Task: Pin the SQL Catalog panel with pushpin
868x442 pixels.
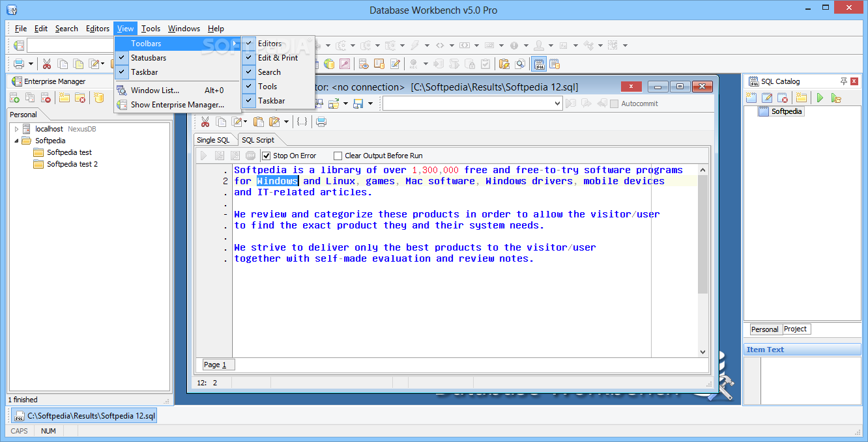Action: [844, 81]
